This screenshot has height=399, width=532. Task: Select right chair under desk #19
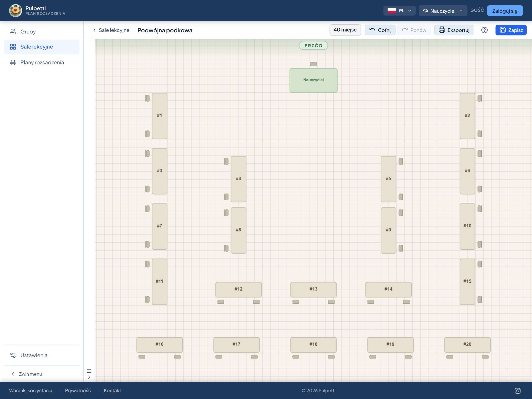(x=408, y=357)
